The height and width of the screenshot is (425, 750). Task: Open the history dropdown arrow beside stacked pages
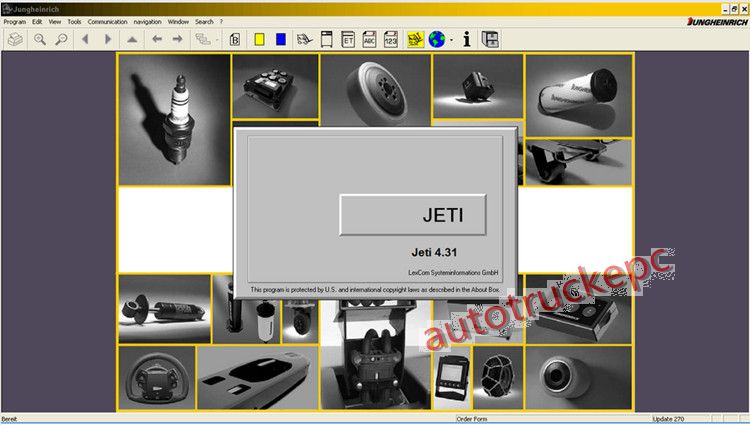pyautogui.click(x=217, y=40)
